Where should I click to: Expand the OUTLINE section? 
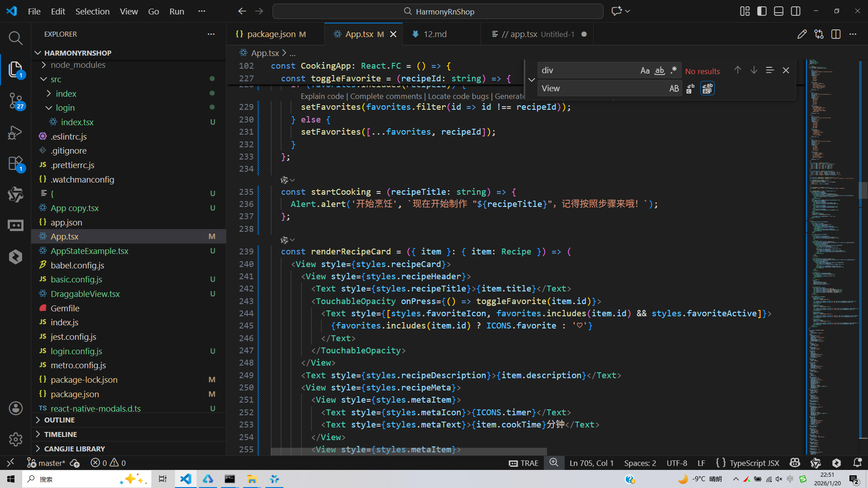tap(59, 420)
